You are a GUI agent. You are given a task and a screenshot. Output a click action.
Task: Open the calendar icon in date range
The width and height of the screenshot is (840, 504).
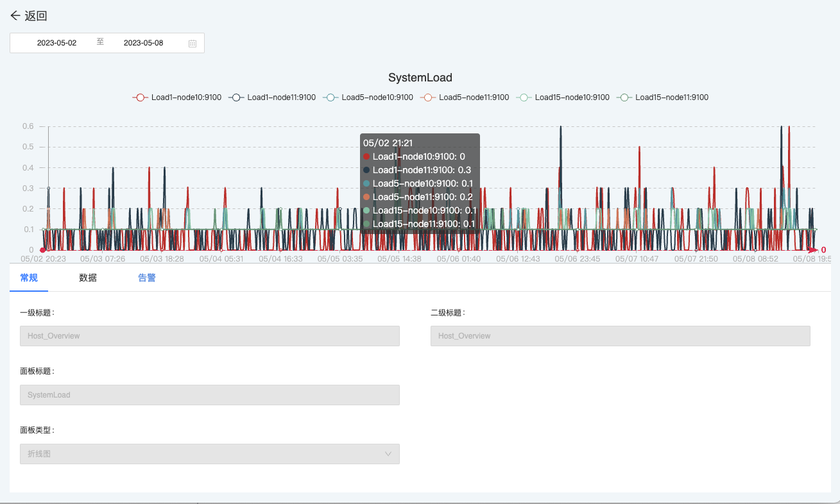point(193,44)
